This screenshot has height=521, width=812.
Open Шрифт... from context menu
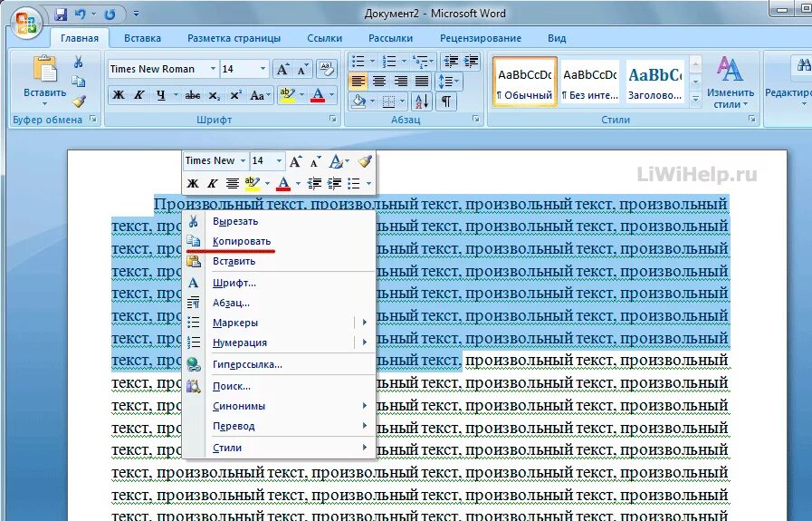coord(279,283)
